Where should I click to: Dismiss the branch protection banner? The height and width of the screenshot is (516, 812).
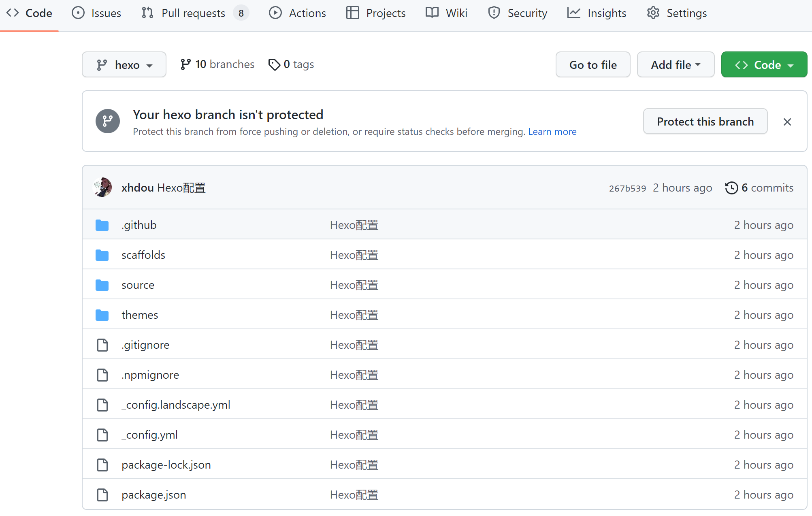787,122
